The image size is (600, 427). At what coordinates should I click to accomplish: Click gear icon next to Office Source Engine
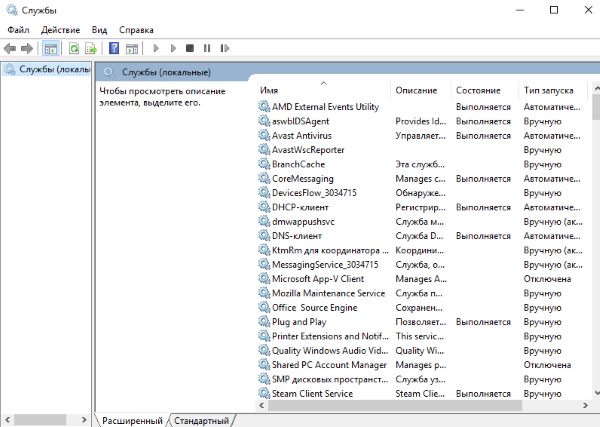[x=264, y=307]
